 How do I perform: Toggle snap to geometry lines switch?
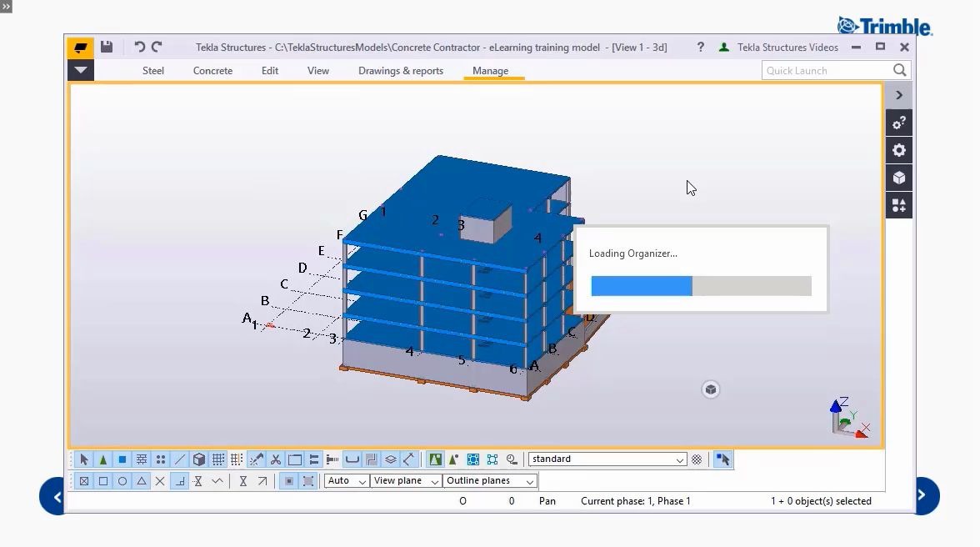point(308,481)
